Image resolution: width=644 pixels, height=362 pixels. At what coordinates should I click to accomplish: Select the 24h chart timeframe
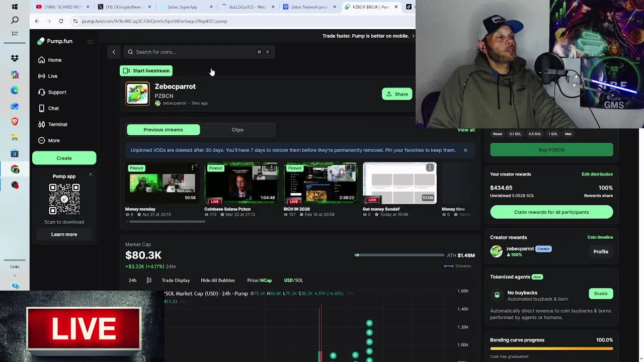[132, 280]
